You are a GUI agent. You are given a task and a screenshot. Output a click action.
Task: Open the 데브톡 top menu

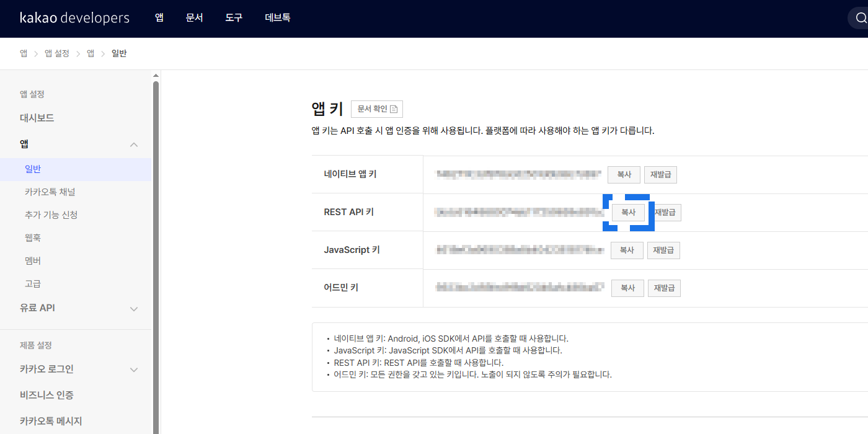tap(277, 18)
